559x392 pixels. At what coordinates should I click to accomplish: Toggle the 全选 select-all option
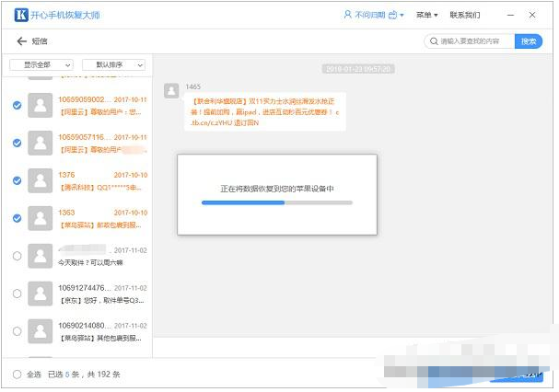[x=17, y=375]
